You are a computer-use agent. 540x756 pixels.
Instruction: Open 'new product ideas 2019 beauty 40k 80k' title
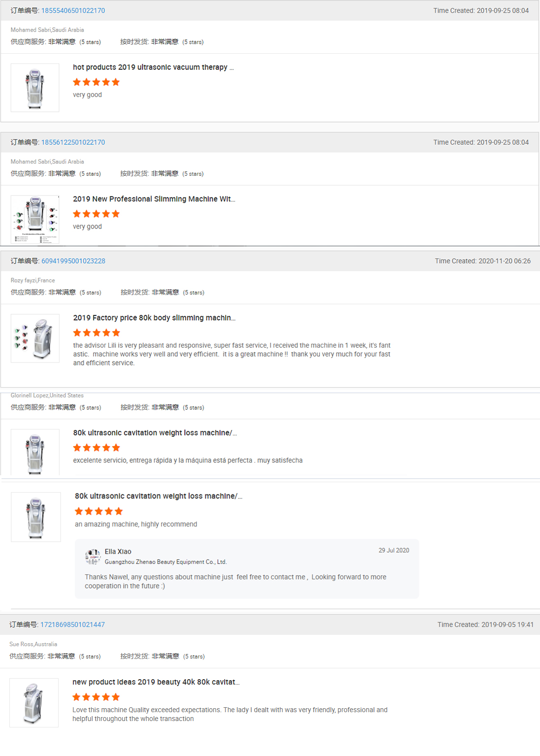coord(156,682)
